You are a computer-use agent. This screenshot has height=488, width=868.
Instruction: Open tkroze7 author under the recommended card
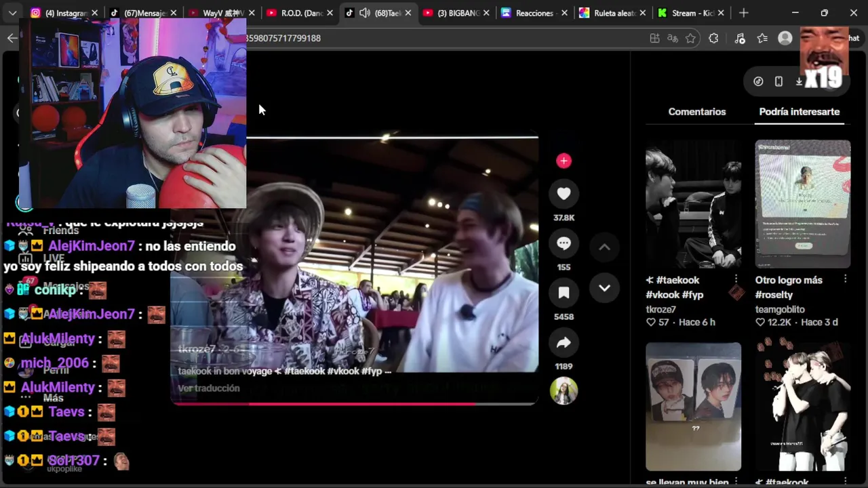661,309
